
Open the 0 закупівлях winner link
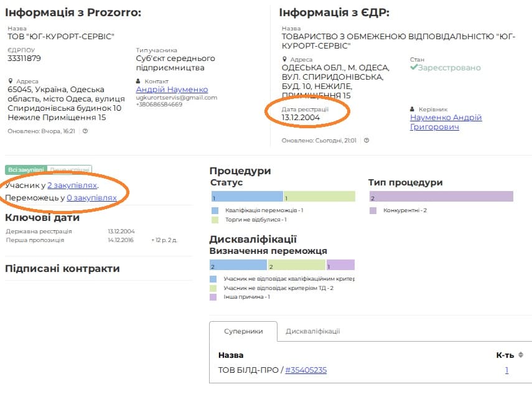click(x=91, y=198)
